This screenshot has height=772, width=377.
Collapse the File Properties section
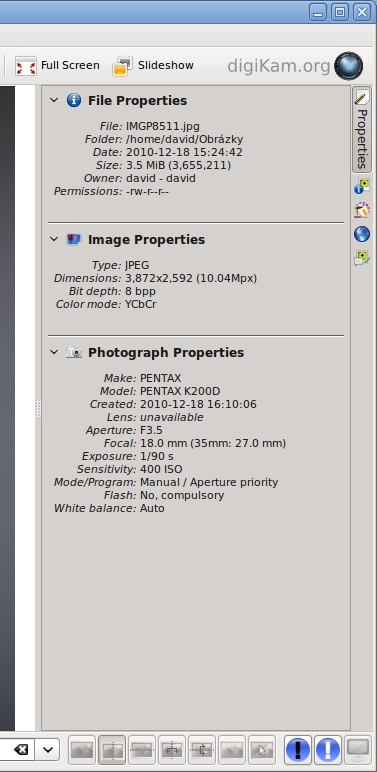click(x=54, y=100)
